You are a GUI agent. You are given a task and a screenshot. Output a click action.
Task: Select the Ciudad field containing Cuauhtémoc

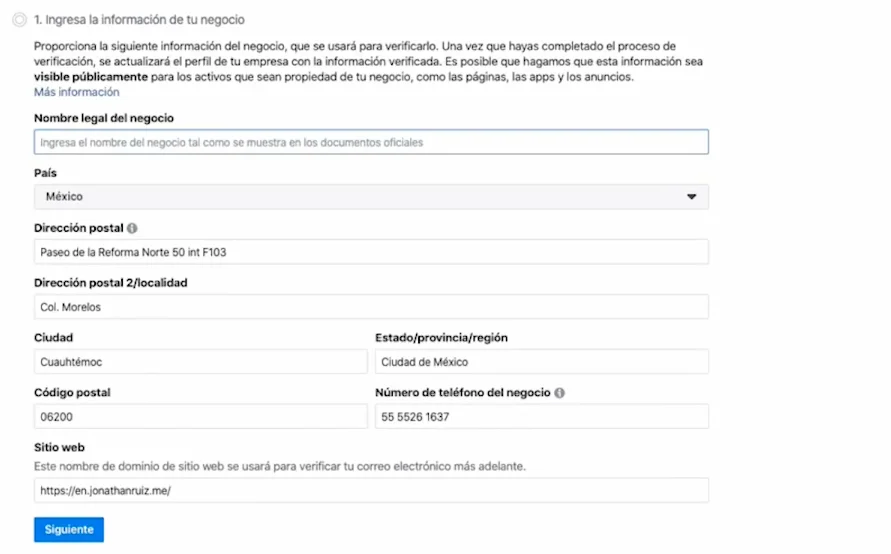pos(201,362)
